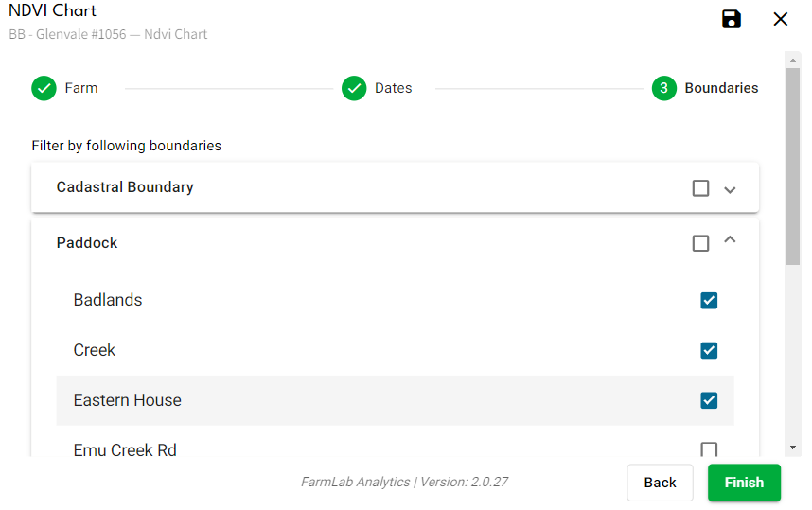Uncheck the Creek paddock checkbox

pos(709,350)
